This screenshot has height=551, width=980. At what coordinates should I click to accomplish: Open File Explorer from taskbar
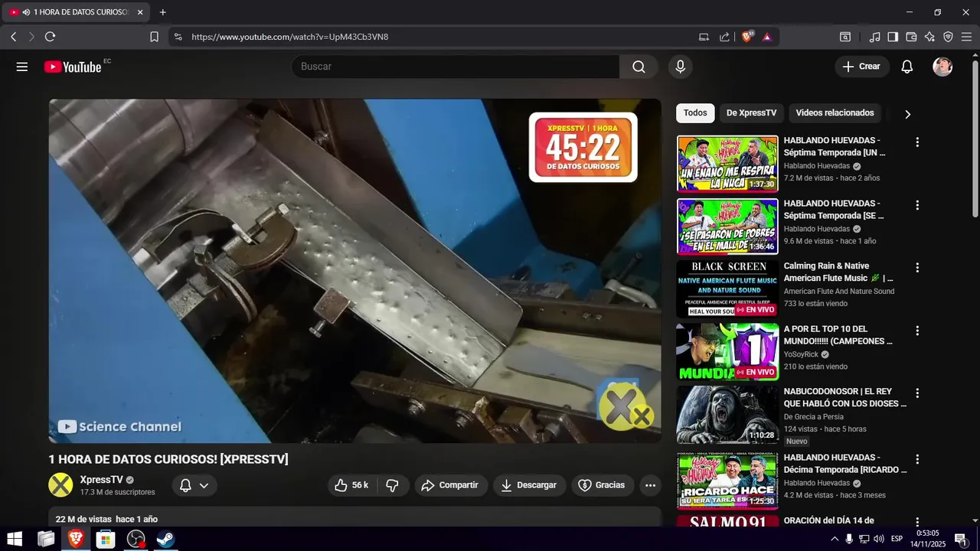(46, 539)
